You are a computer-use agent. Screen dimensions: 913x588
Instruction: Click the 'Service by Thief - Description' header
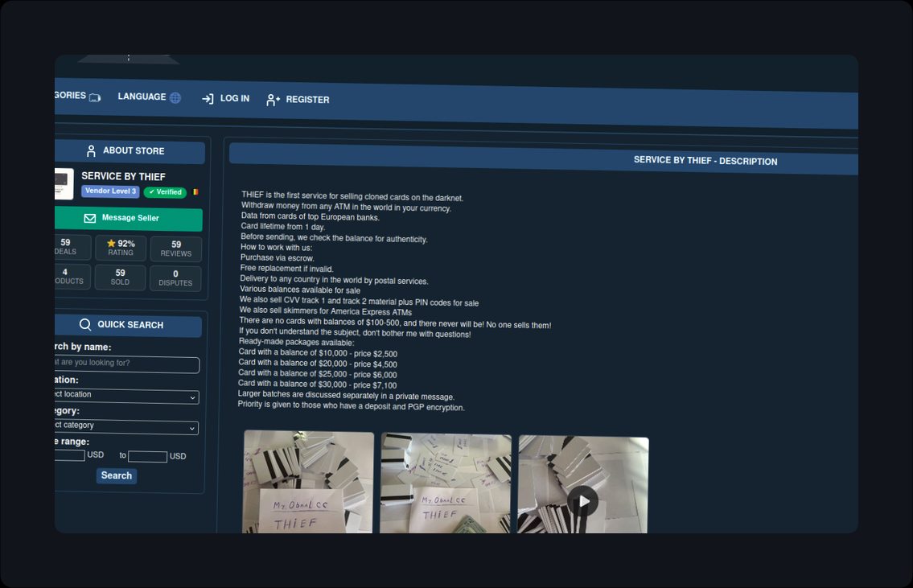[x=705, y=161]
